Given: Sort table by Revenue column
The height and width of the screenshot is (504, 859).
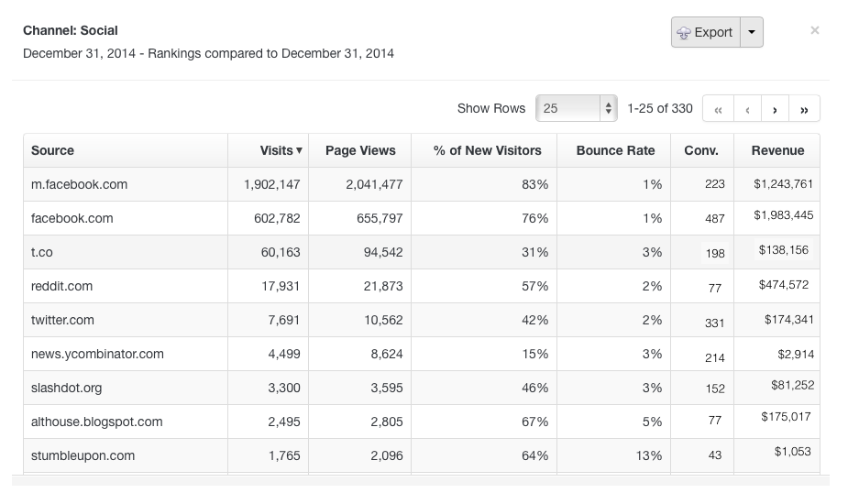Looking at the screenshot, I should (777, 150).
